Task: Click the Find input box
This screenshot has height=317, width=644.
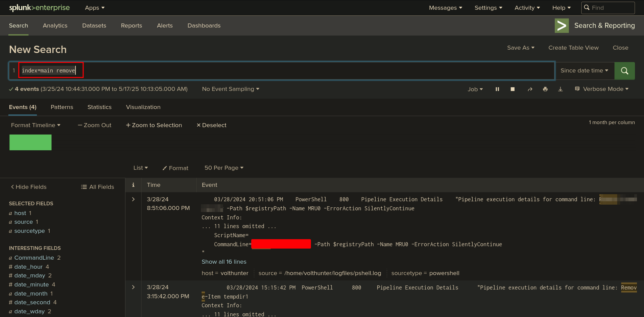Action: click(608, 8)
